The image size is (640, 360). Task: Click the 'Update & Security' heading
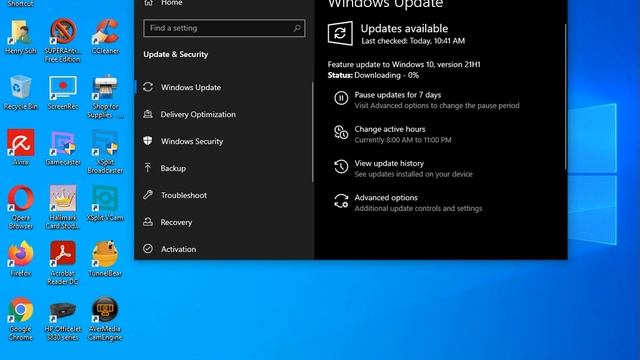(x=176, y=54)
